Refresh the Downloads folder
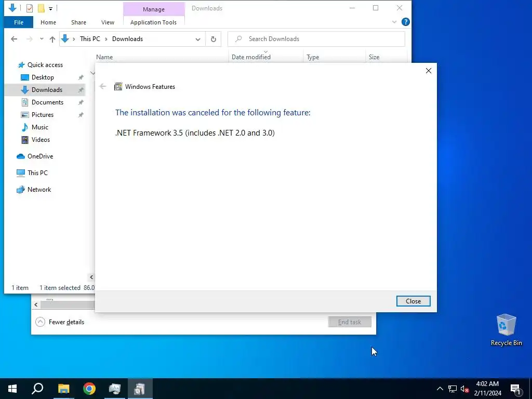The width and height of the screenshot is (532, 399). 214,39
